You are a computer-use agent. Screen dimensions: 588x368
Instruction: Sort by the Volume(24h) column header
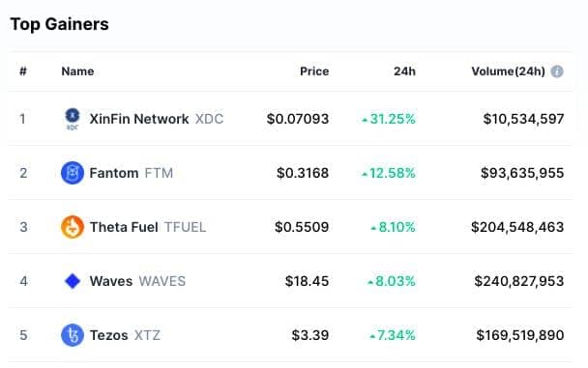(508, 71)
